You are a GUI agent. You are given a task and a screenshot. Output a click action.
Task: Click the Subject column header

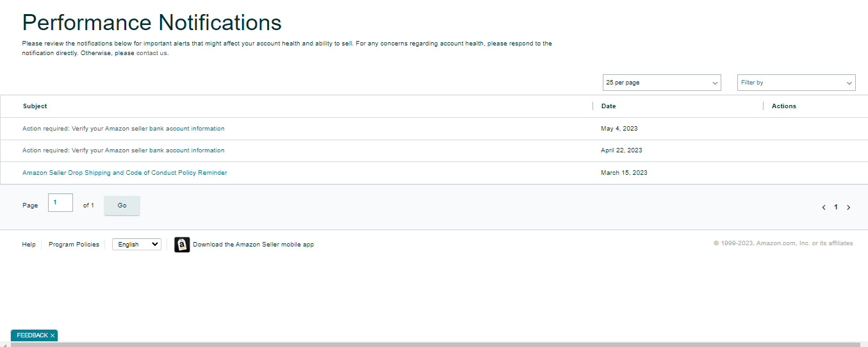pyautogui.click(x=35, y=106)
